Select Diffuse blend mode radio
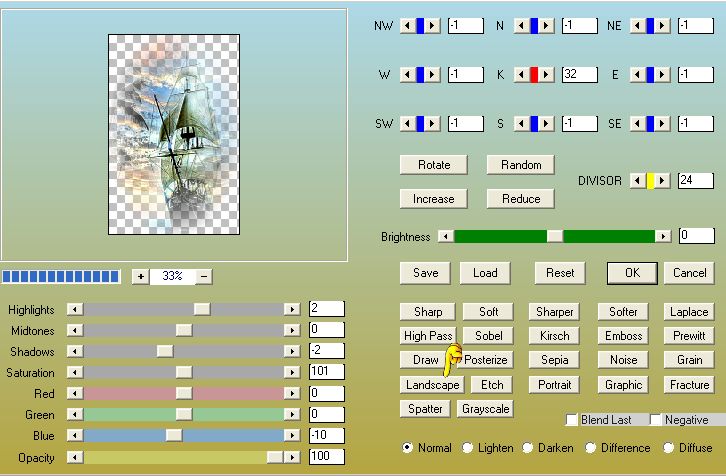The width and height of the screenshot is (726, 476). (x=668, y=448)
